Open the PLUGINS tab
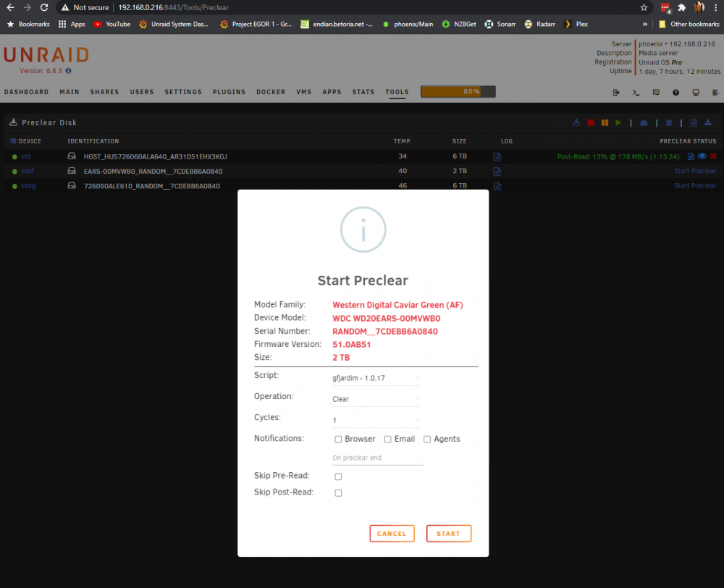This screenshot has width=724, height=588. tap(229, 92)
